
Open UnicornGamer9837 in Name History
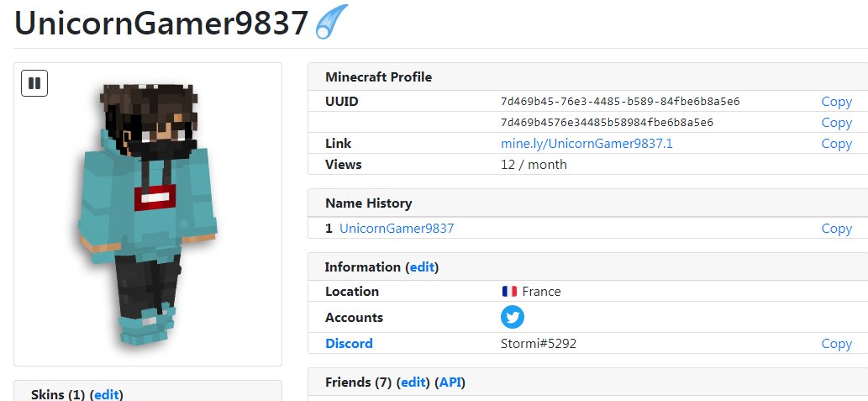coord(397,228)
